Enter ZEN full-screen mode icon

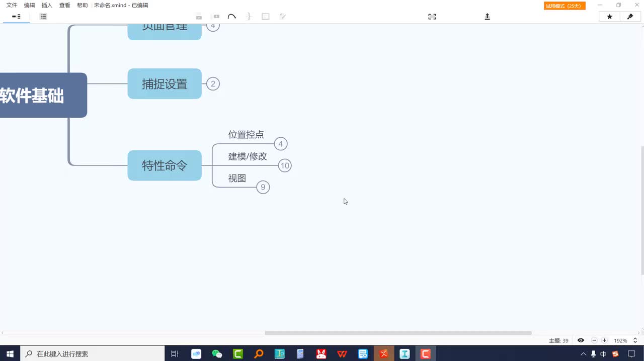point(432,17)
